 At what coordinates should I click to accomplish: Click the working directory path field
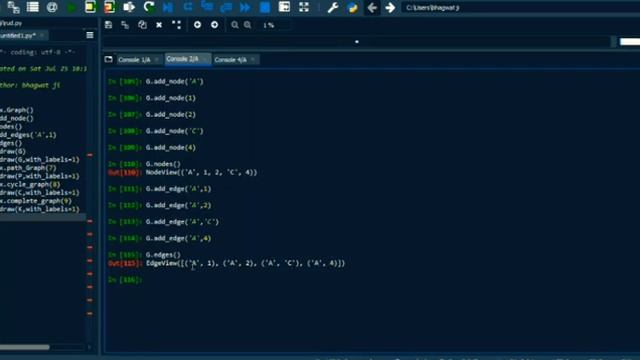520,7
